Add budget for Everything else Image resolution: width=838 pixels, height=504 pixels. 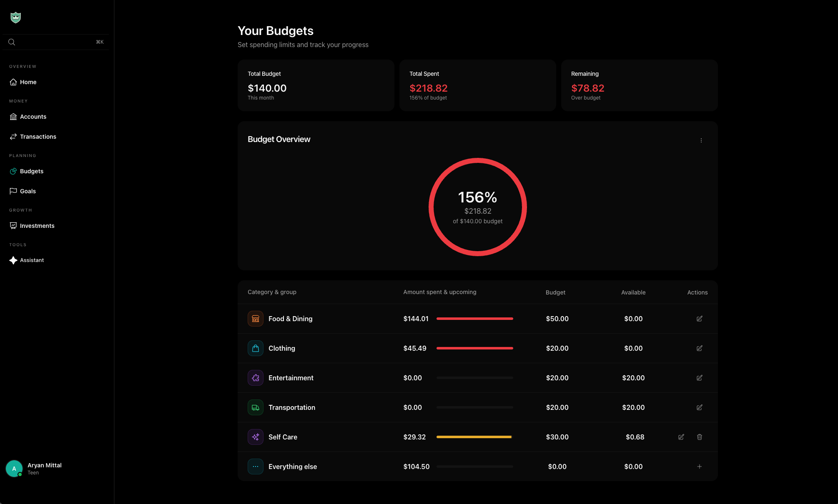(699, 467)
